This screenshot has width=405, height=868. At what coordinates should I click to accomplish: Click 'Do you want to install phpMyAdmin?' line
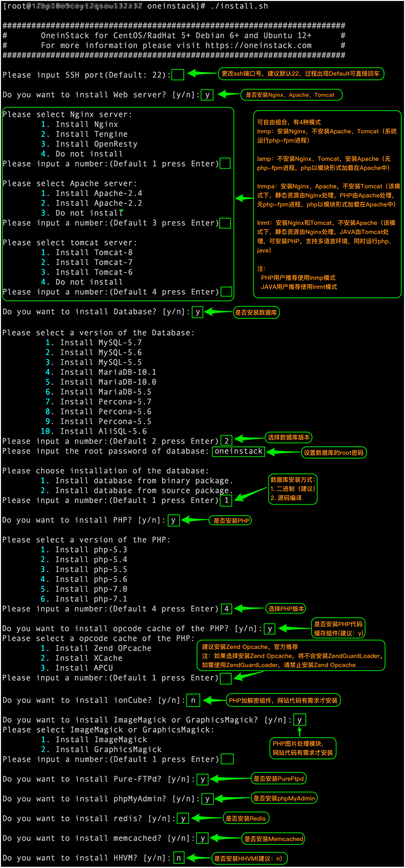pyautogui.click(x=101, y=799)
